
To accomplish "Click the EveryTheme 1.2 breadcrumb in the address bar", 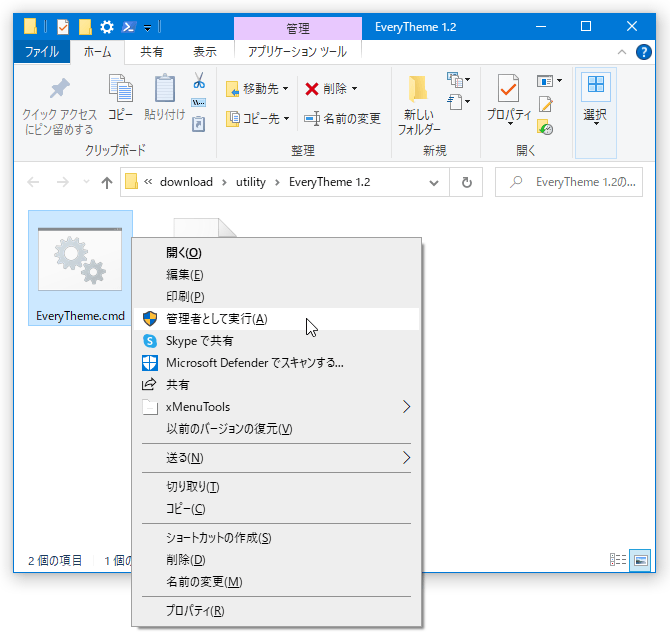I will pyautogui.click(x=329, y=182).
